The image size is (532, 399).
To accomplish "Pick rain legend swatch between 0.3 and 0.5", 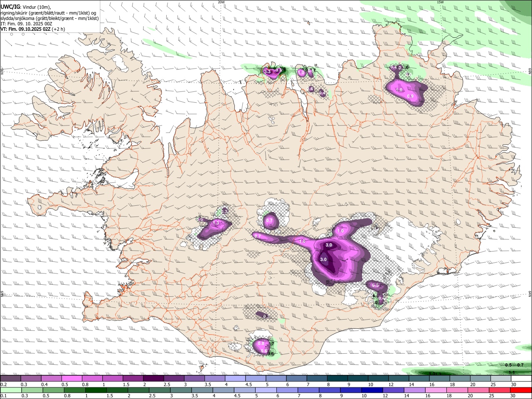I will coord(32,390).
